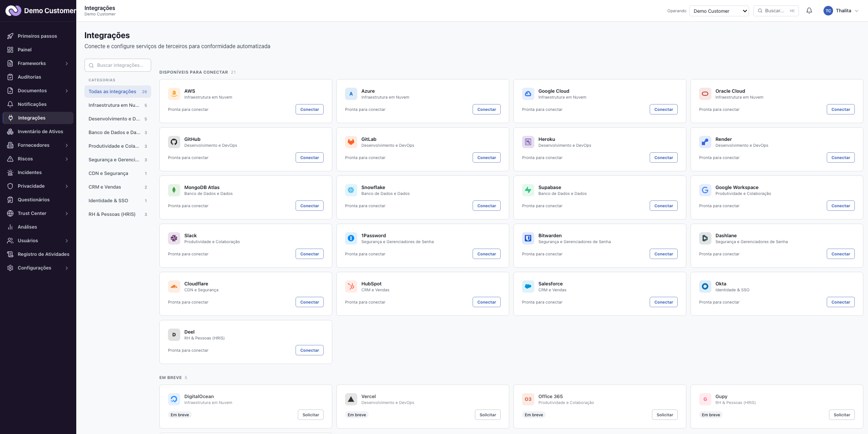Screen dimensions: 868x434
Task: Click the HubSpot logo icon
Action: pyautogui.click(x=351, y=286)
